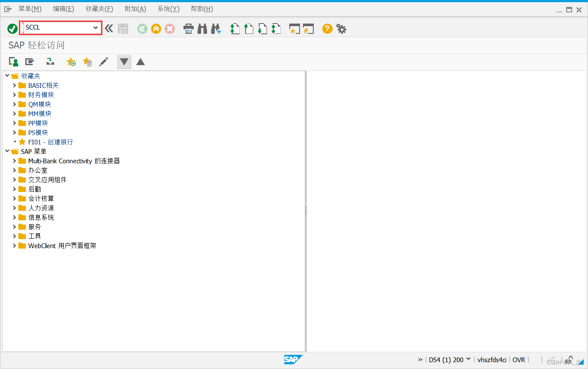The image size is (588, 369).
Task: Expand the MM模块 folder arrow
Action: click(14, 114)
